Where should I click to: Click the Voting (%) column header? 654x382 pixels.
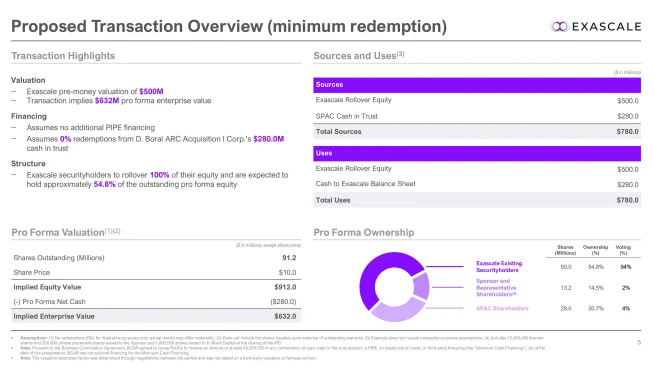(x=623, y=250)
